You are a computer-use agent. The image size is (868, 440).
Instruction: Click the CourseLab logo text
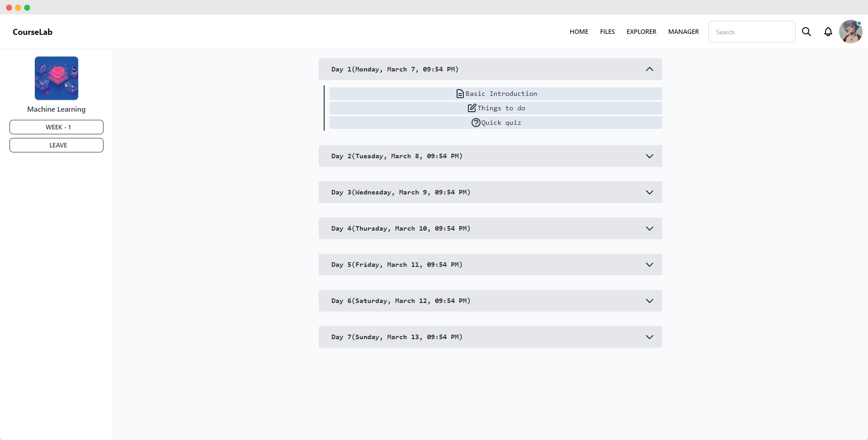point(33,32)
